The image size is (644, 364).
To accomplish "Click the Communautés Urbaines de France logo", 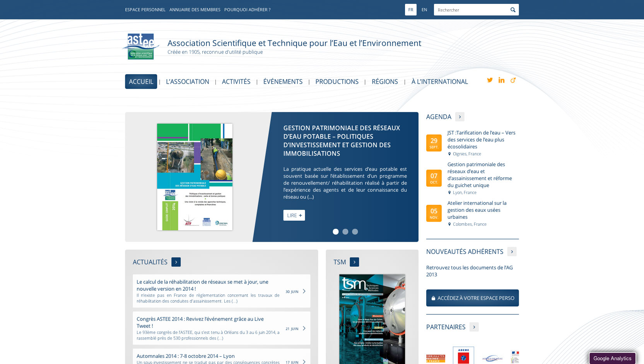I will [x=436, y=359].
